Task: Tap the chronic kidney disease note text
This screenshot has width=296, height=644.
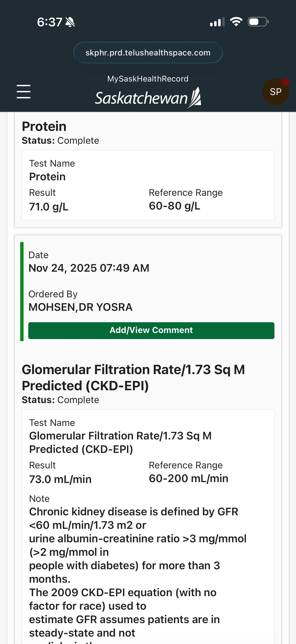Action: 138,572
